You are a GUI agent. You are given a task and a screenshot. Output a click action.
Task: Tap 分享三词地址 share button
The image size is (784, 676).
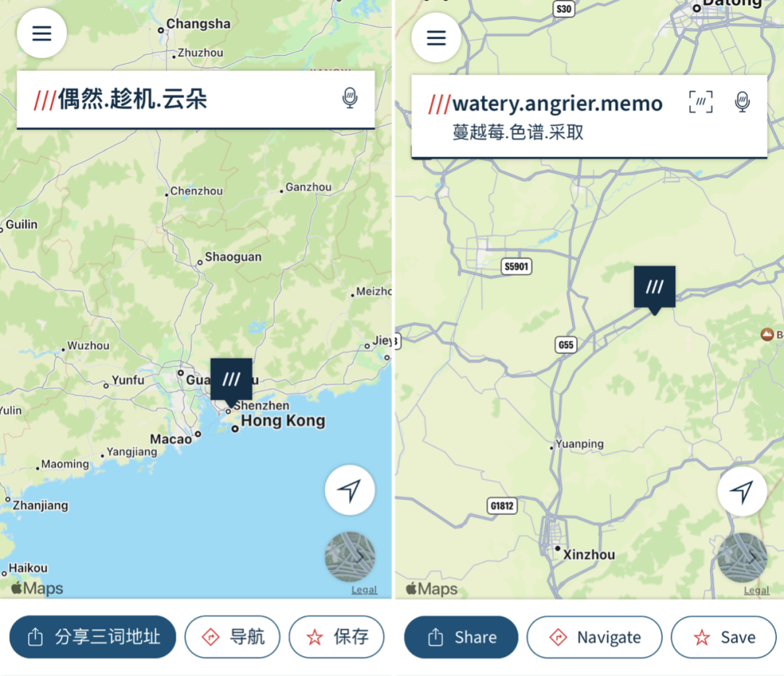[93, 637]
